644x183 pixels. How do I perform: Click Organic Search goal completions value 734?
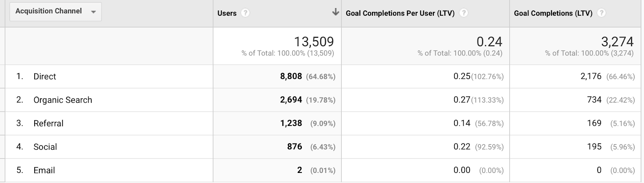pyautogui.click(x=594, y=100)
